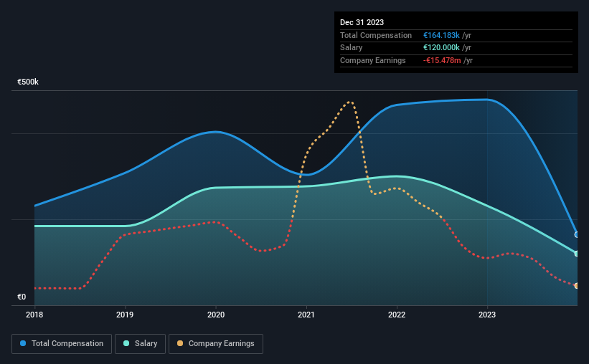Click the teal Salary legend dot
This screenshot has height=364, width=589.
tap(126, 343)
